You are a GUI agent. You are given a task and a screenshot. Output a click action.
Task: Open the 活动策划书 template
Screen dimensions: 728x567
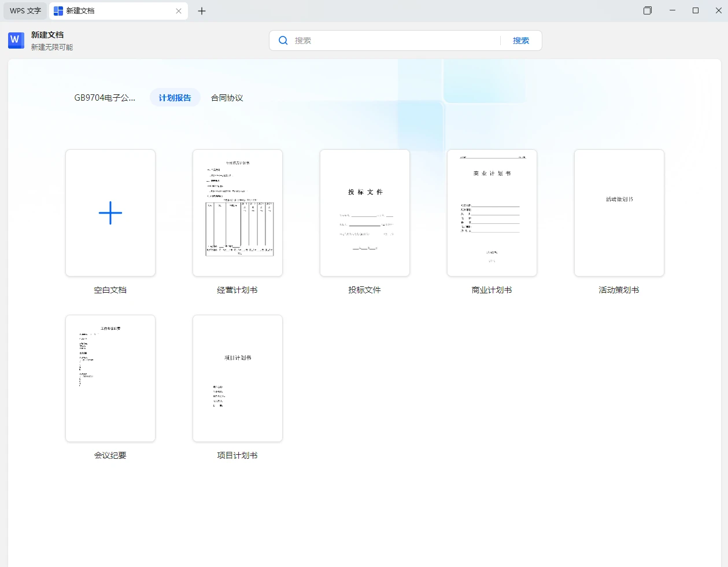619,213
